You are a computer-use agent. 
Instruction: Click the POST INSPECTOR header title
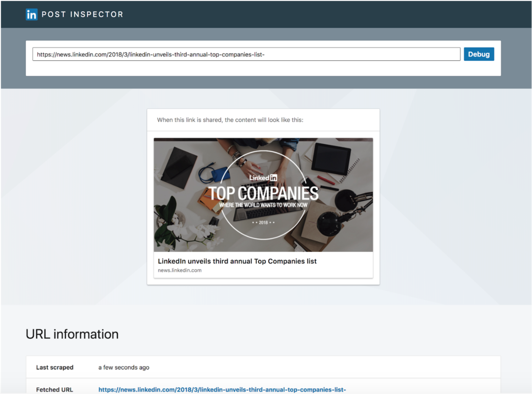[x=82, y=14]
